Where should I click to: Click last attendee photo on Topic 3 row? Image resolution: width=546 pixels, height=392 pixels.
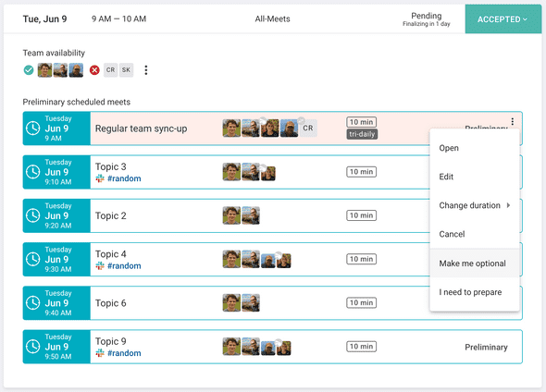pyautogui.click(x=268, y=174)
